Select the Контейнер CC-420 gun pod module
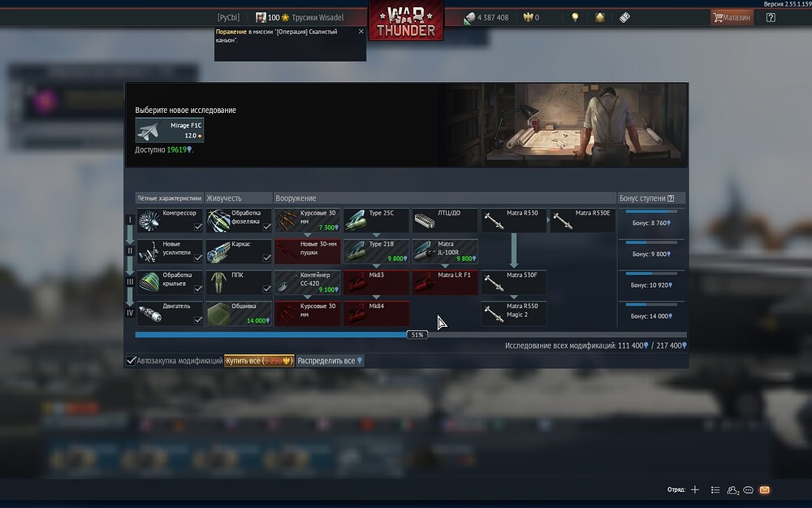 [307, 283]
